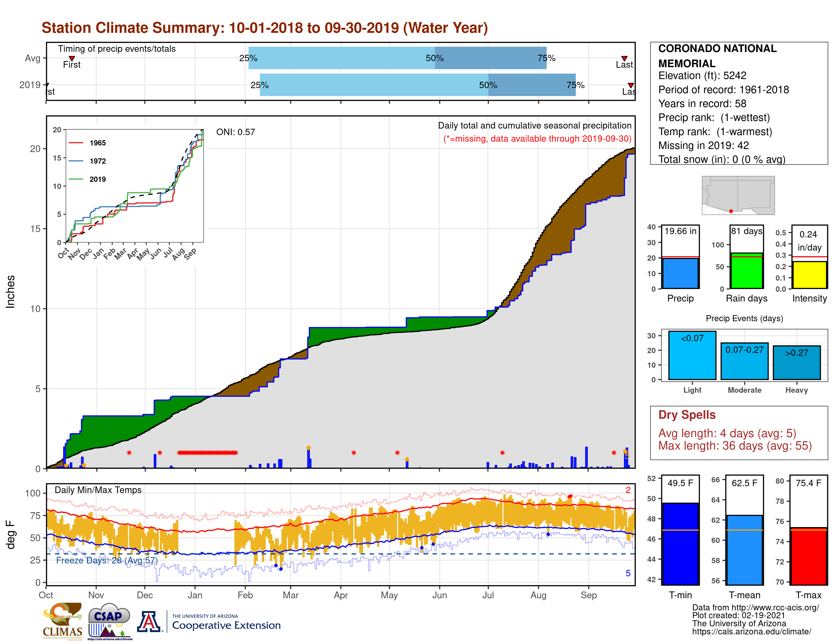The image size is (834, 644).
Task: Click the CORONADO NATIONAL MEMORIAL heading
Action: (717, 56)
